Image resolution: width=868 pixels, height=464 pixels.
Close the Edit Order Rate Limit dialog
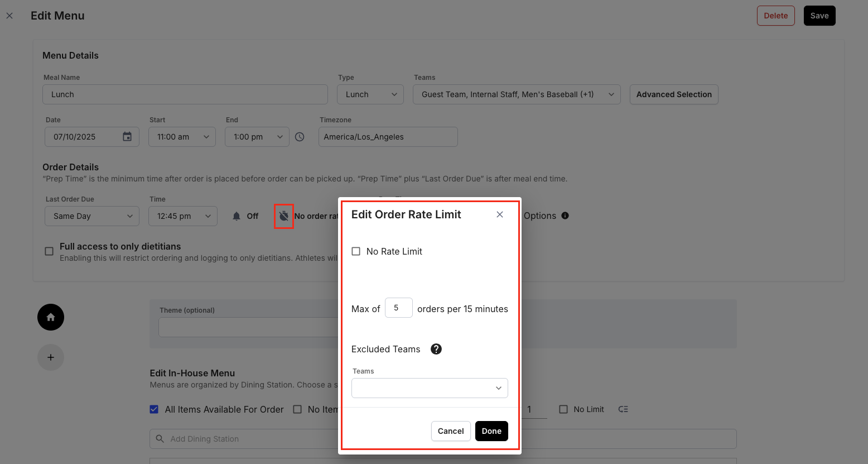(x=500, y=214)
